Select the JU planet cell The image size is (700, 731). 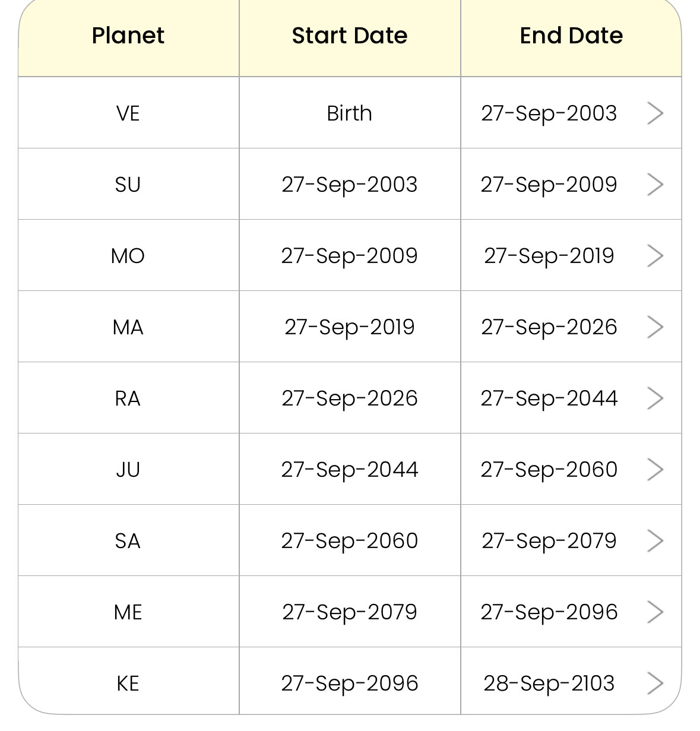[x=128, y=469]
